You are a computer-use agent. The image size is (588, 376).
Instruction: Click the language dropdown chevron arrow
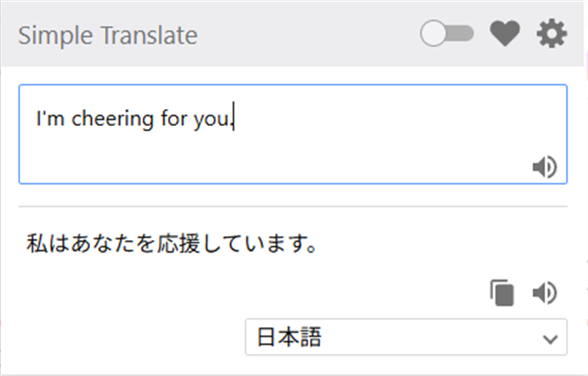[550, 339]
